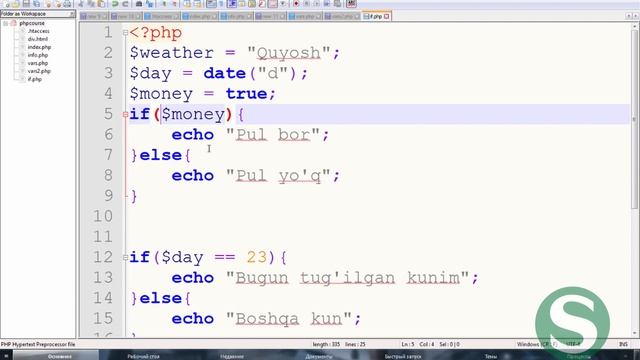Image resolution: width=640 pixels, height=360 pixels.
Task: Click the Zoom Out toolbar icon
Action: coord(174,4)
